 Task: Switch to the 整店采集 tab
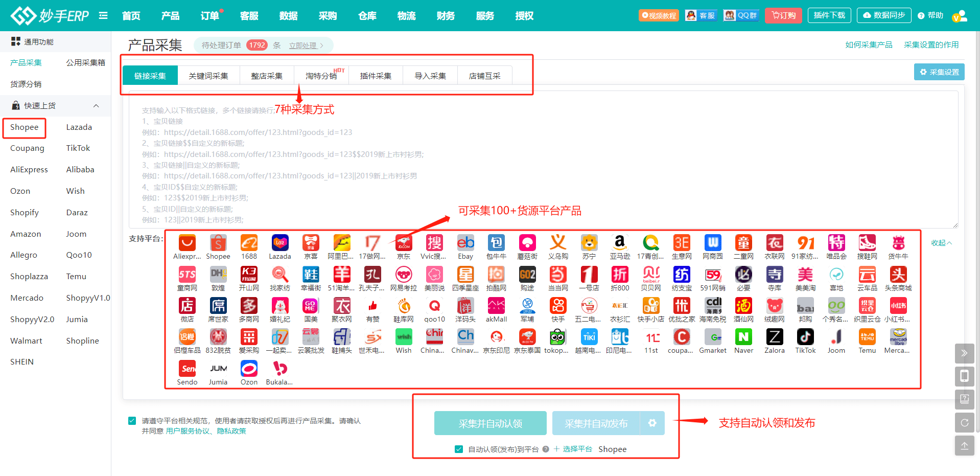tap(267, 76)
